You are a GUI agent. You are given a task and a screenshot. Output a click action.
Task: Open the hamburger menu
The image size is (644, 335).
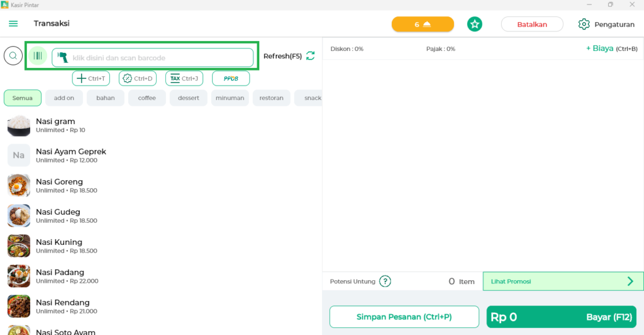click(13, 24)
